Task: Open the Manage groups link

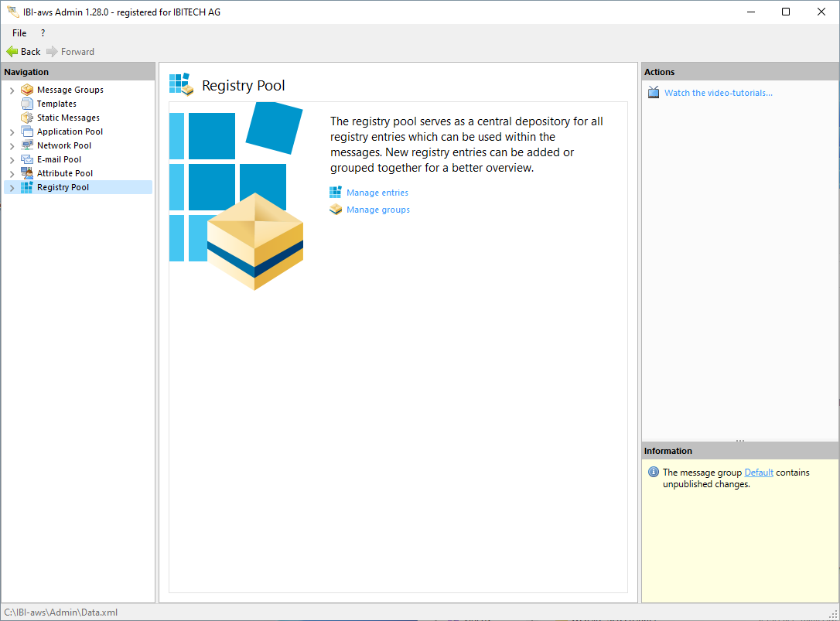Action: (377, 210)
